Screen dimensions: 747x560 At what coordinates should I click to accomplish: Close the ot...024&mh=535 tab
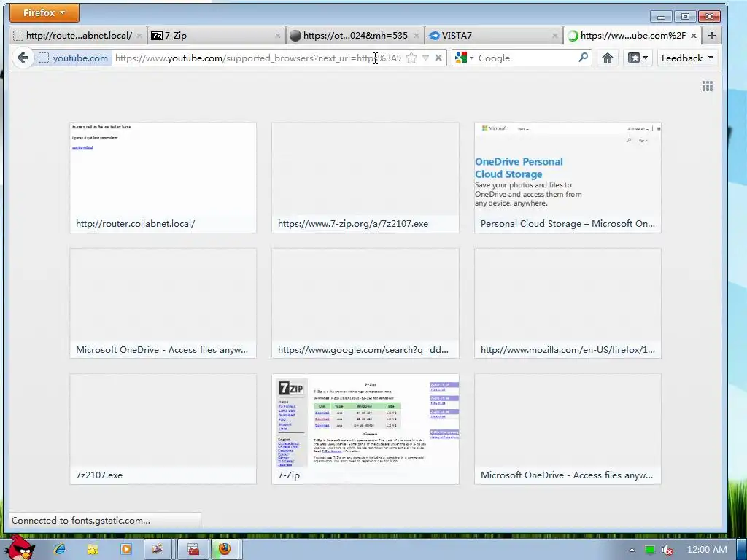(x=417, y=36)
